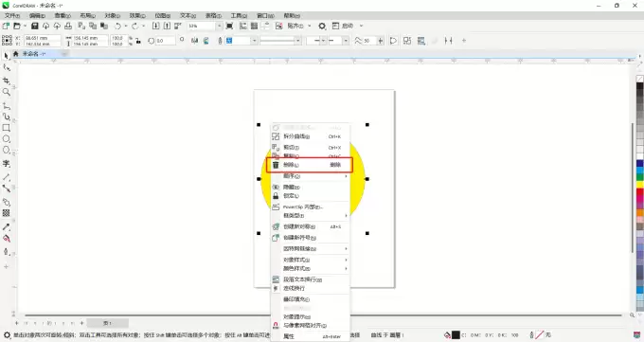The image size is (644, 342).
Task: Choose 剪切 Cut in context menu
Action: (x=310, y=148)
